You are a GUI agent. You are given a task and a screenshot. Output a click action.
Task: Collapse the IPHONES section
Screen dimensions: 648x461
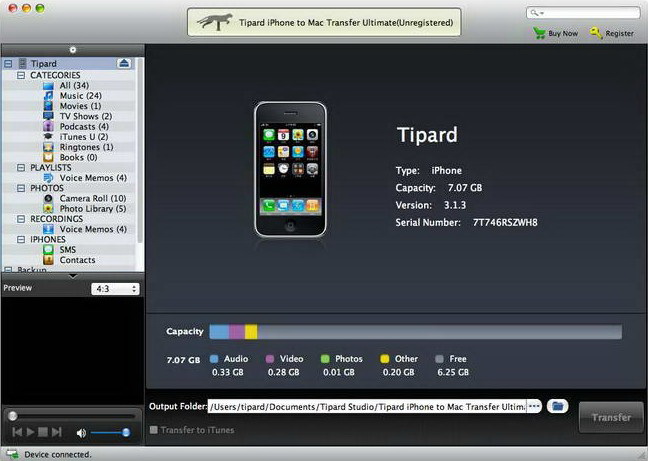(x=21, y=240)
